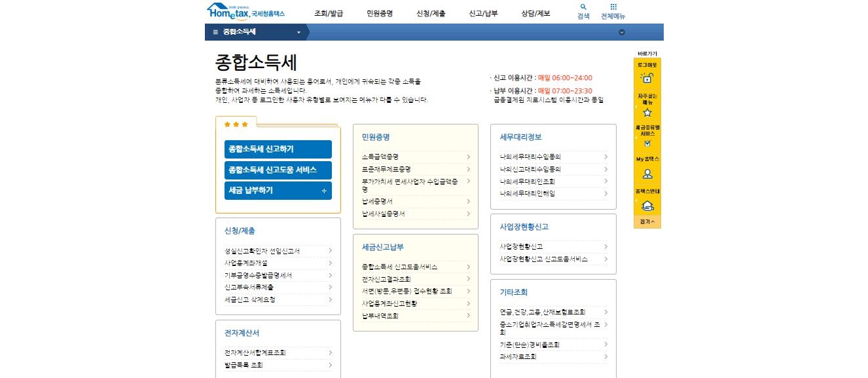Open 부가가치세 면세사업자 수입금액증명 link

tap(410, 185)
